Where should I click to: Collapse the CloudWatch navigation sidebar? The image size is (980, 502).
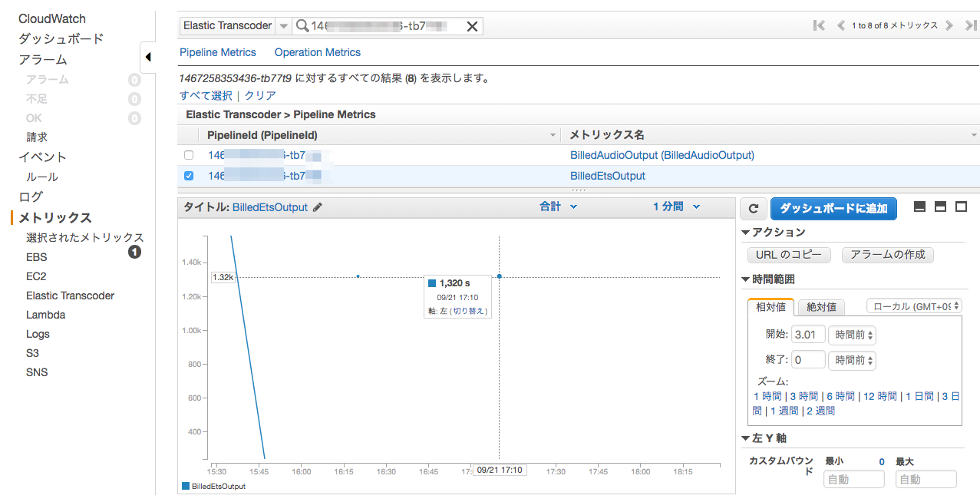148,57
